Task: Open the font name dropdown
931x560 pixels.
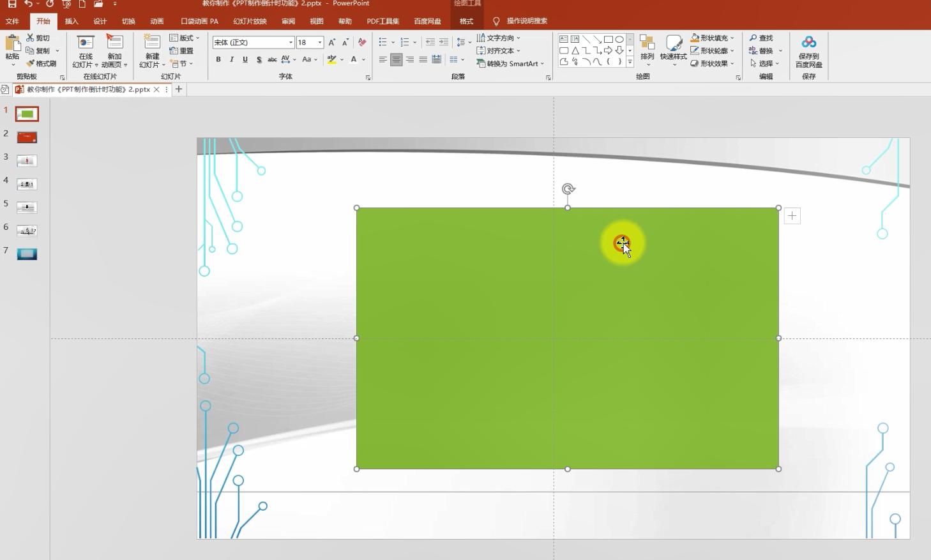Action: (291, 42)
